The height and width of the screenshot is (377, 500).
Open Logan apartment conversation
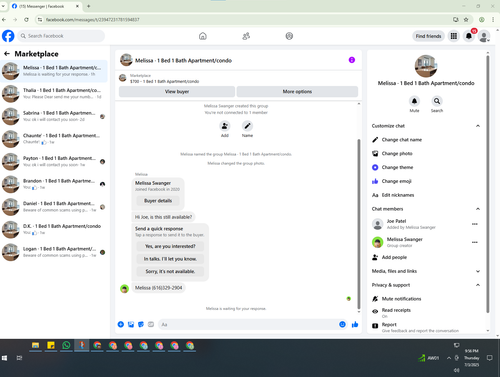(54, 252)
